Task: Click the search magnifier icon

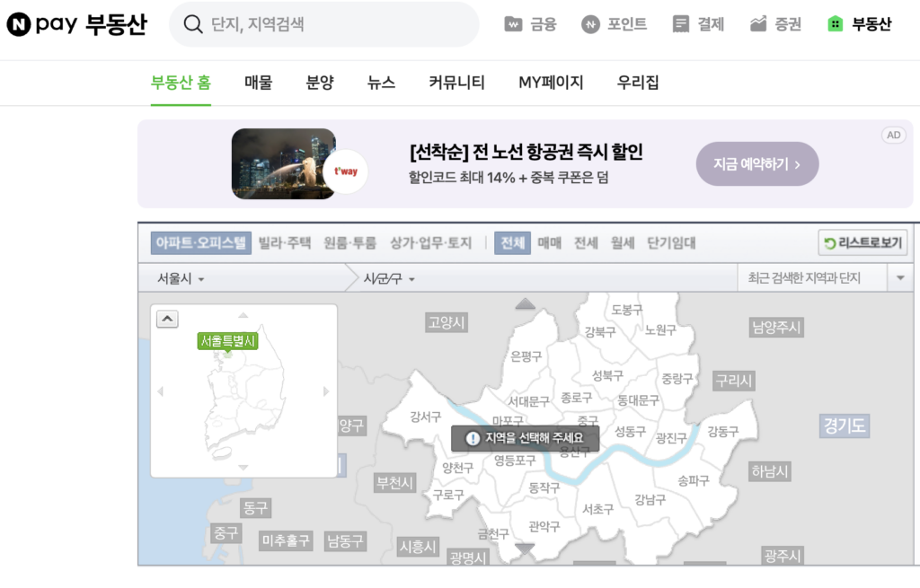Action: pos(192,24)
